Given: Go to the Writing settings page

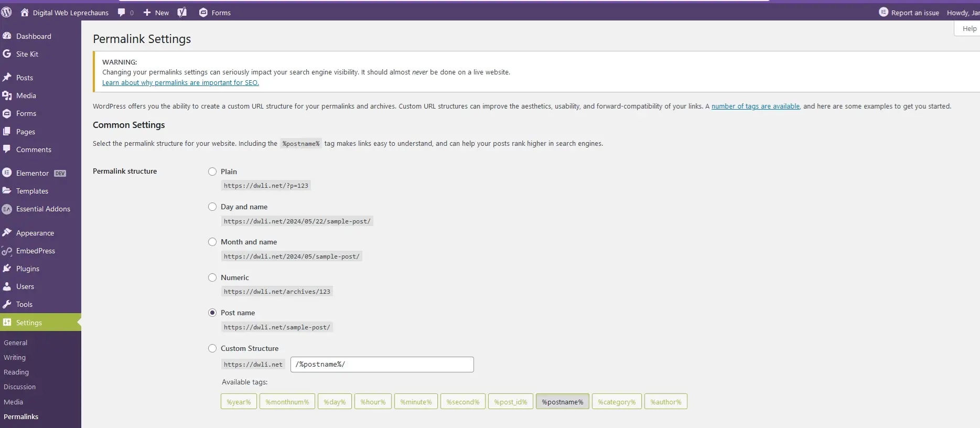Looking at the screenshot, I should pyautogui.click(x=15, y=357).
